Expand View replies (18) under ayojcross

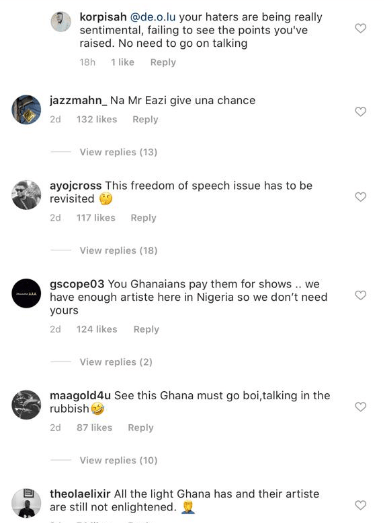coord(118,250)
